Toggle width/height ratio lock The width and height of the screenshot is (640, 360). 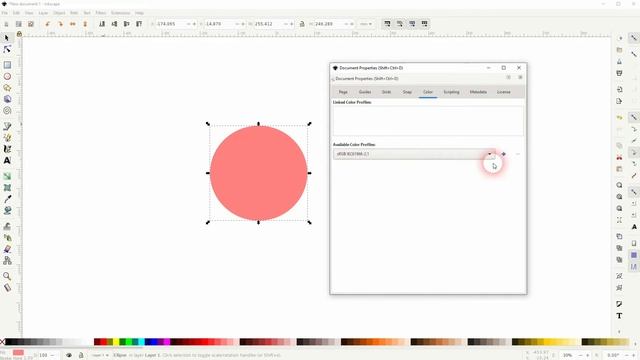pyautogui.click(x=302, y=24)
